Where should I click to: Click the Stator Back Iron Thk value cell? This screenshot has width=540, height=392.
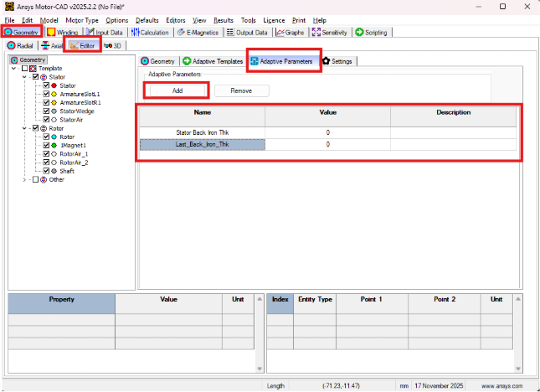327,132
